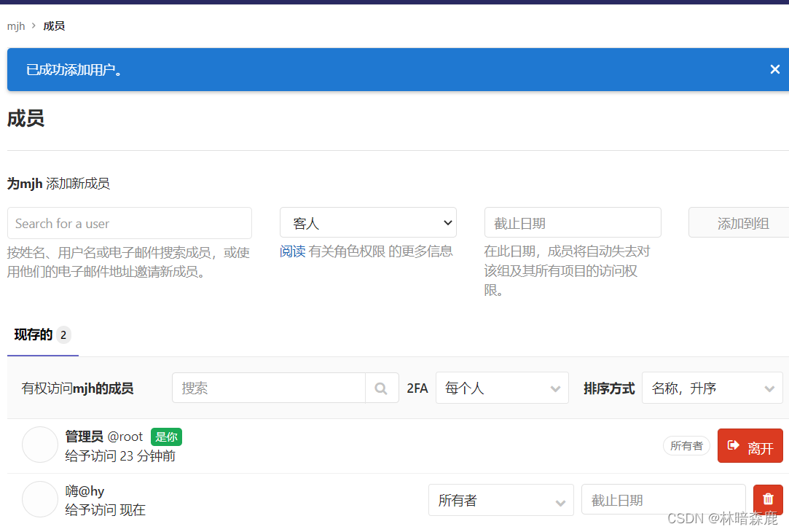Click the top 截止日期 expiry field
The width and height of the screenshot is (789, 532).
pos(573,222)
